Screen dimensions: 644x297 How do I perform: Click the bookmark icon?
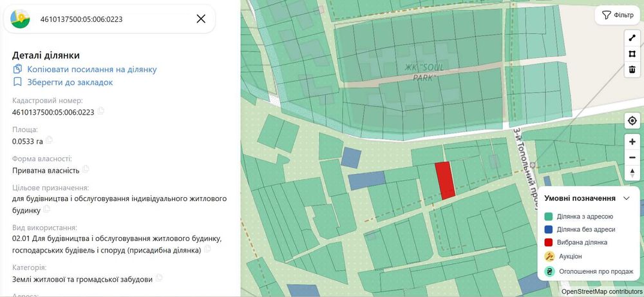tap(17, 82)
